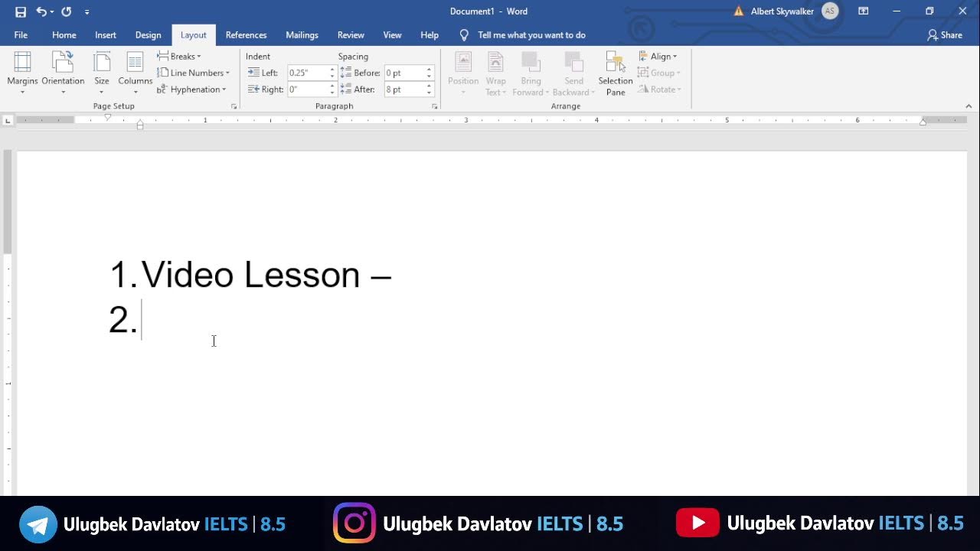Switch to the Home tab
This screenshot has width=980, height=551.
pos(64,35)
